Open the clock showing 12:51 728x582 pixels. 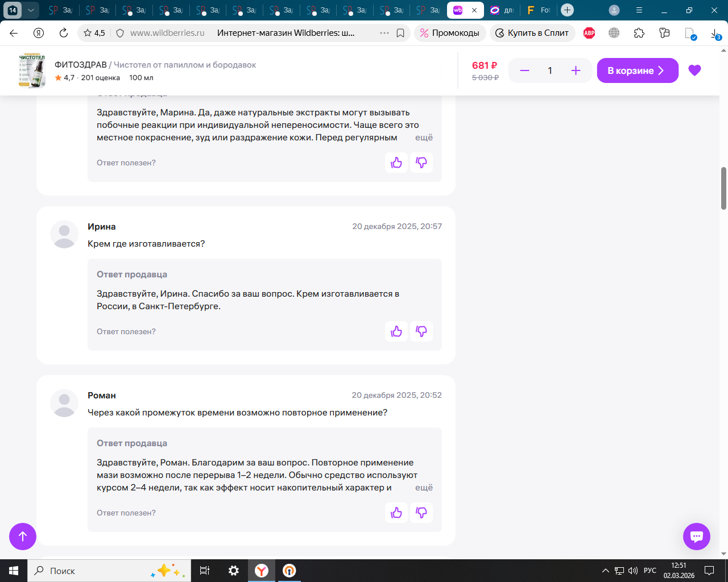click(679, 571)
